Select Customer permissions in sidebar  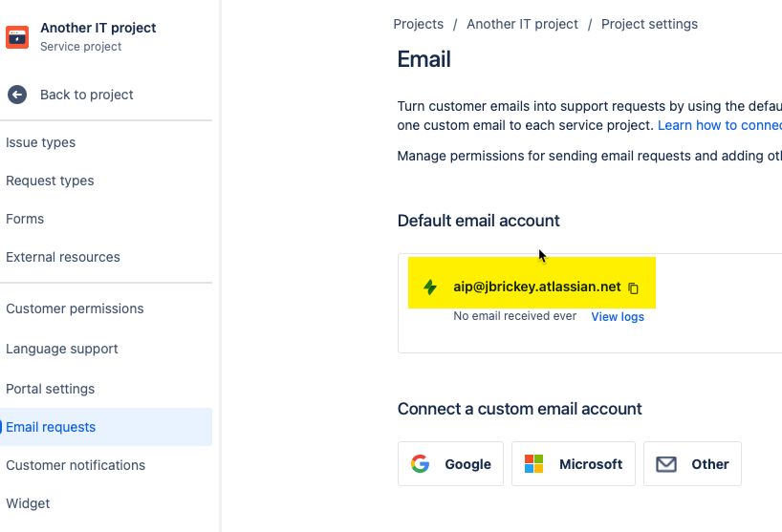tap(75, 309)
